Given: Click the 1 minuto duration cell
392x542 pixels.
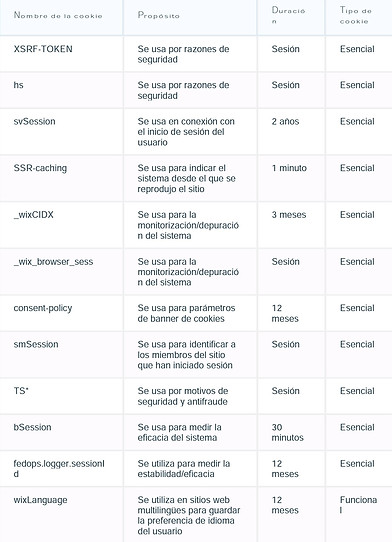Looking at the screenshot, I should tap(289, 168).
